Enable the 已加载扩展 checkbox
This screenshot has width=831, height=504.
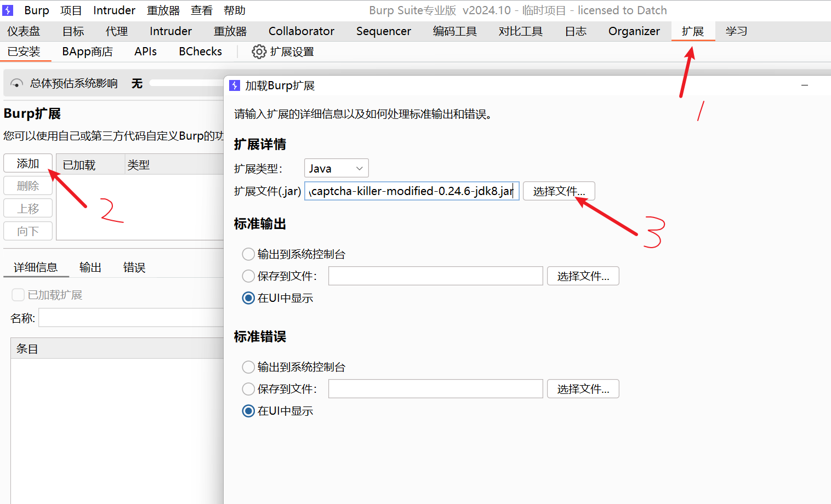(x=18, y=294)
